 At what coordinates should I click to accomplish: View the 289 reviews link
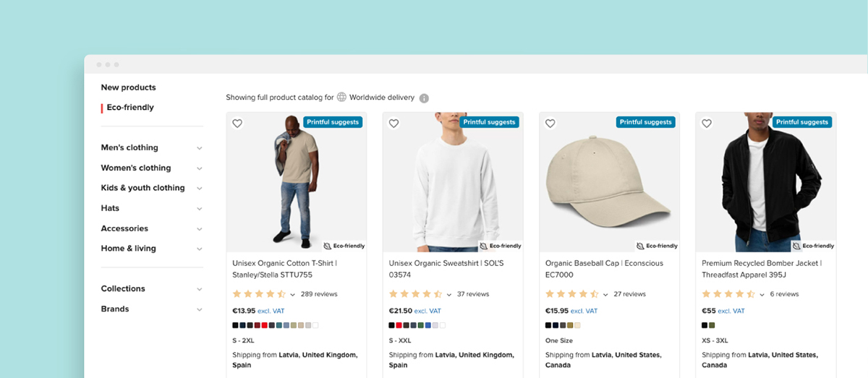pyautogui.click(x=319, y=294)
